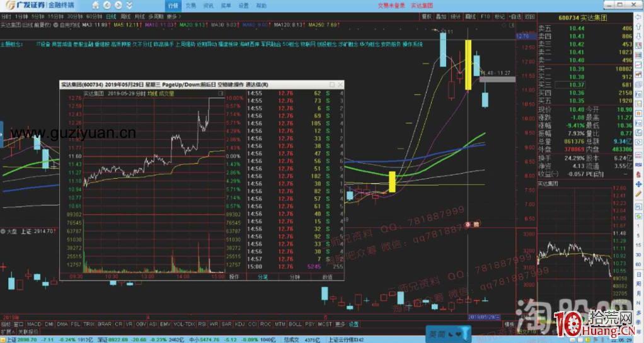Select the 多周期 view
Viewport: 644px width, 343px height.
(156, 16)
